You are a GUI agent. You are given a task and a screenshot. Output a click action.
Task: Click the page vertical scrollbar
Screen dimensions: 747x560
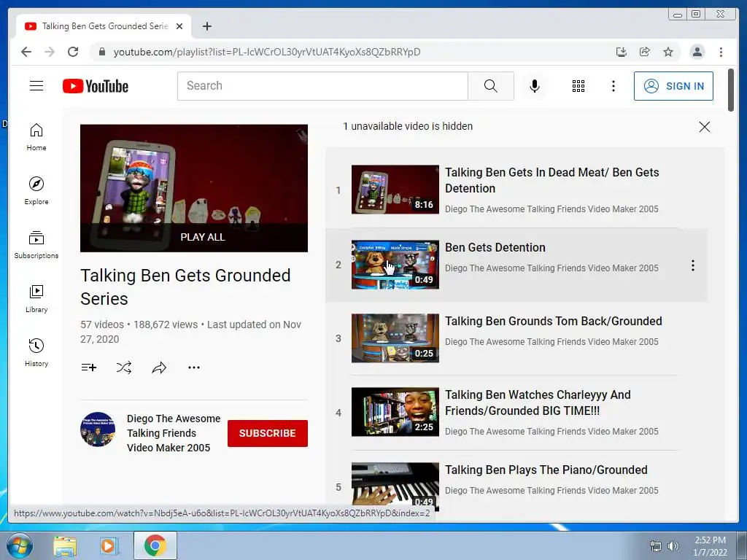click(731, 90)
